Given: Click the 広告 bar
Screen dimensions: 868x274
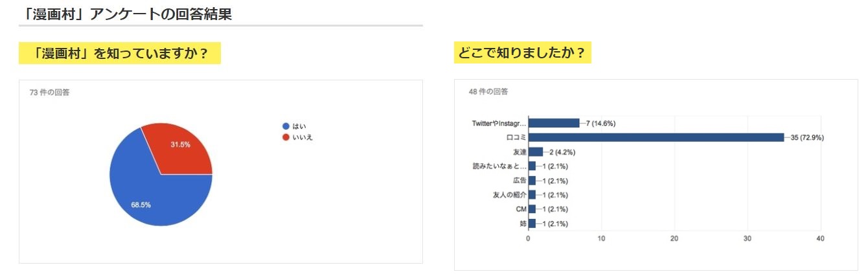Looking at the screenshot, I should 532,181.
